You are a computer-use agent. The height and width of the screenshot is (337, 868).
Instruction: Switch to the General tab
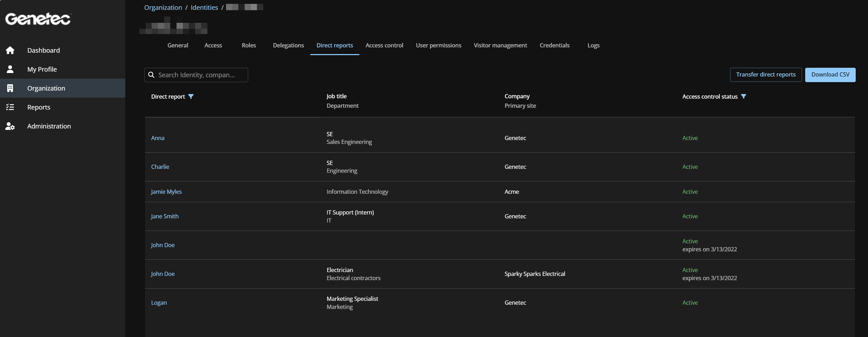point(178,45)
